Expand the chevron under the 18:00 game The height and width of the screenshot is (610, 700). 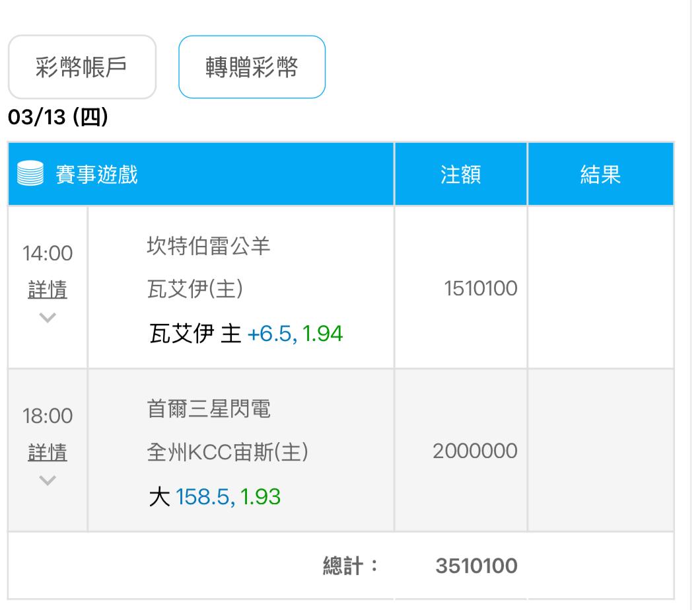tap(48, 480)
